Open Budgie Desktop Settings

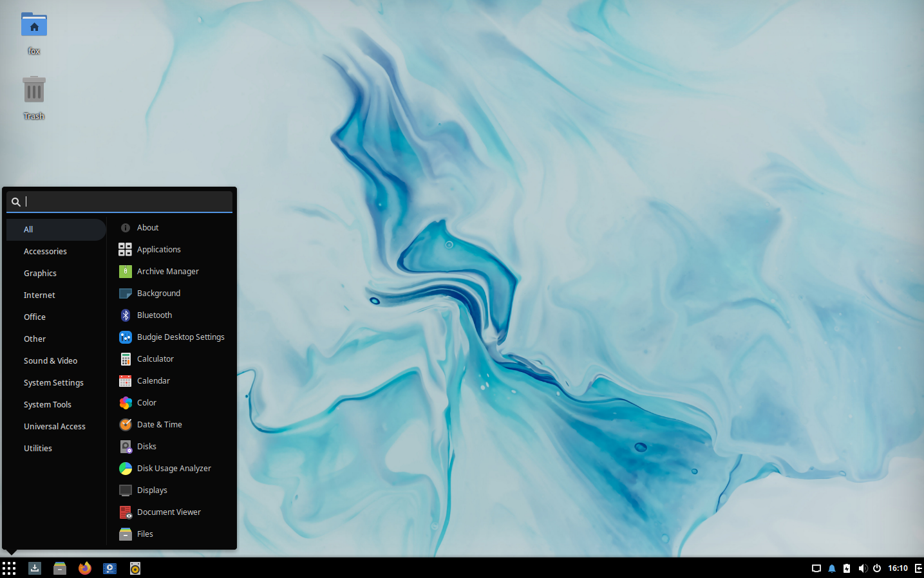(x=180, y=337)
